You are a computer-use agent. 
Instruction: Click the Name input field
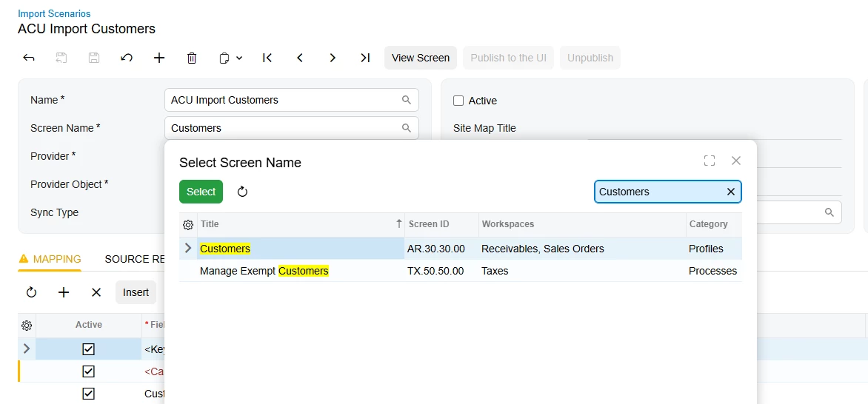pos(292,100)
